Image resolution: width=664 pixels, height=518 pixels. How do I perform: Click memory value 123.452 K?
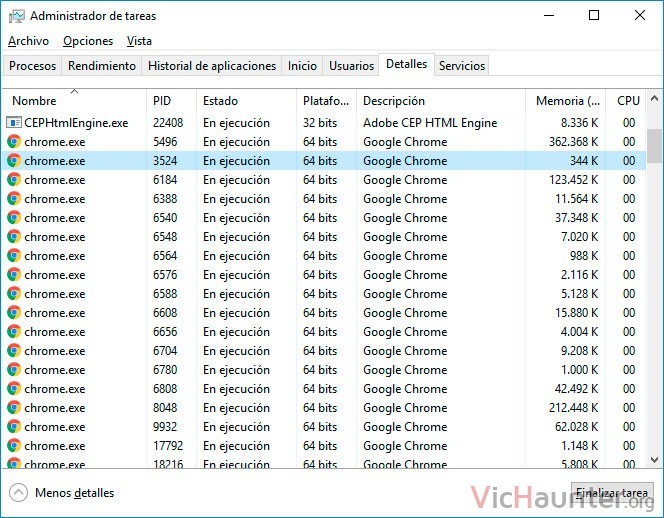574,180
